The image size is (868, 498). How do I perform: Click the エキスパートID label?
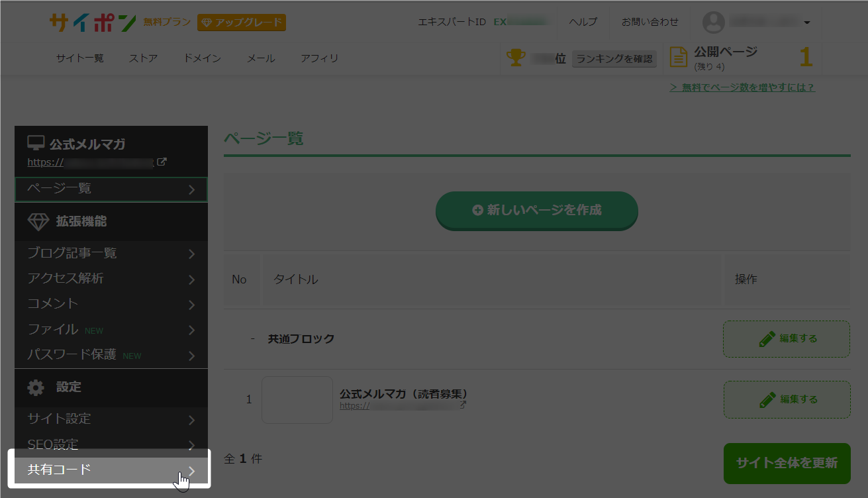tap(452, 22)
